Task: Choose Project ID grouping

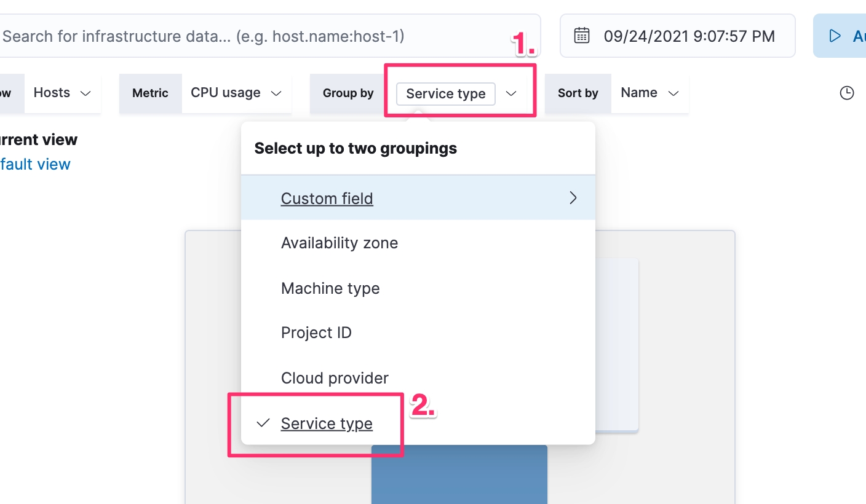Action: coord(418,333)
